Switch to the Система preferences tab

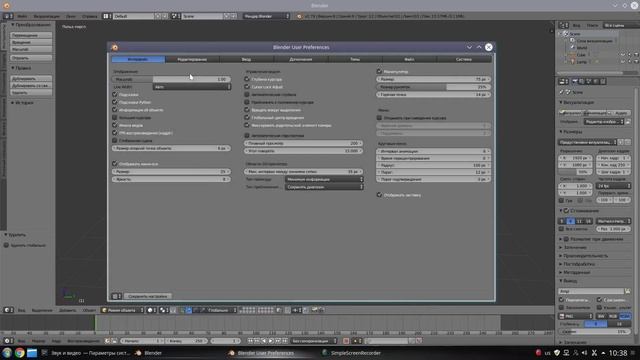tap(464, 59)
